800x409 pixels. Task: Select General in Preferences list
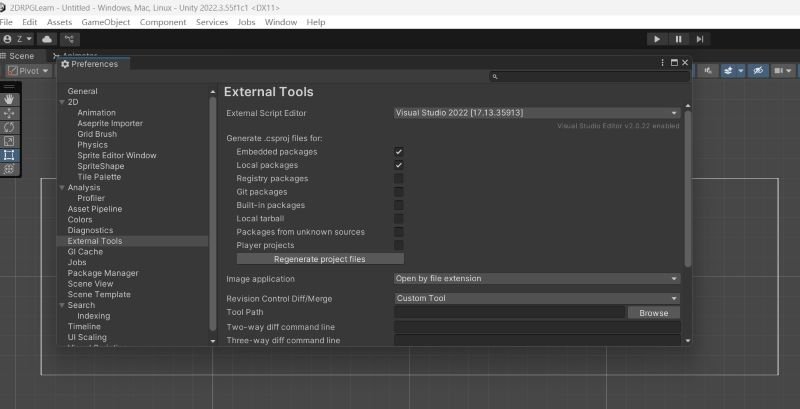click(x=82, y=91)
